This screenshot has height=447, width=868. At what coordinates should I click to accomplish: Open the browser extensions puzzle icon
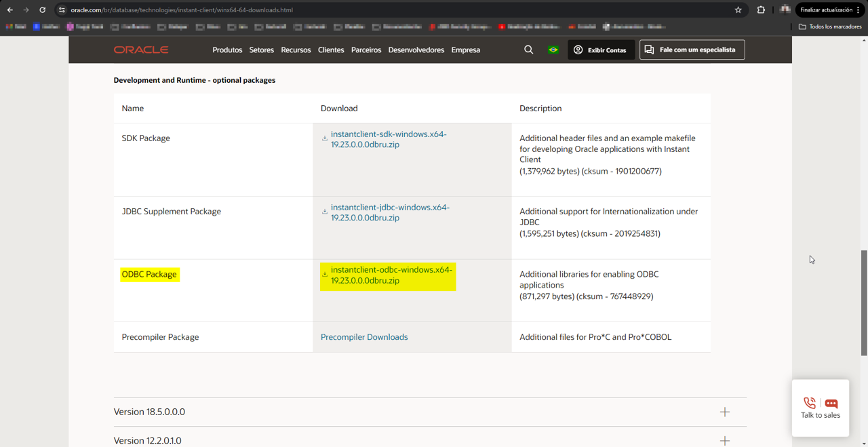[761, 10]
